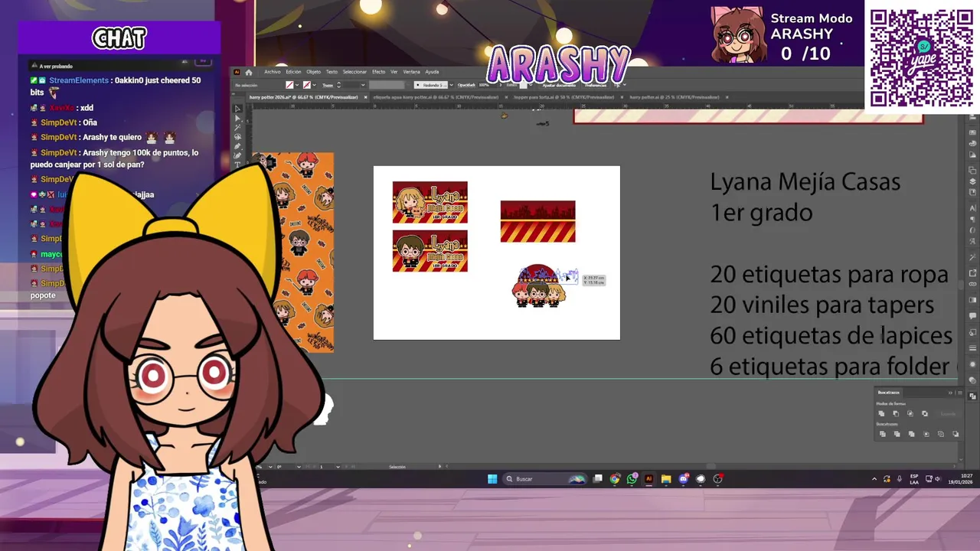The height and width of the screenshot is (551, 980).
Task: Open the Seleccionar menu
Action: [x=354, y=72]
